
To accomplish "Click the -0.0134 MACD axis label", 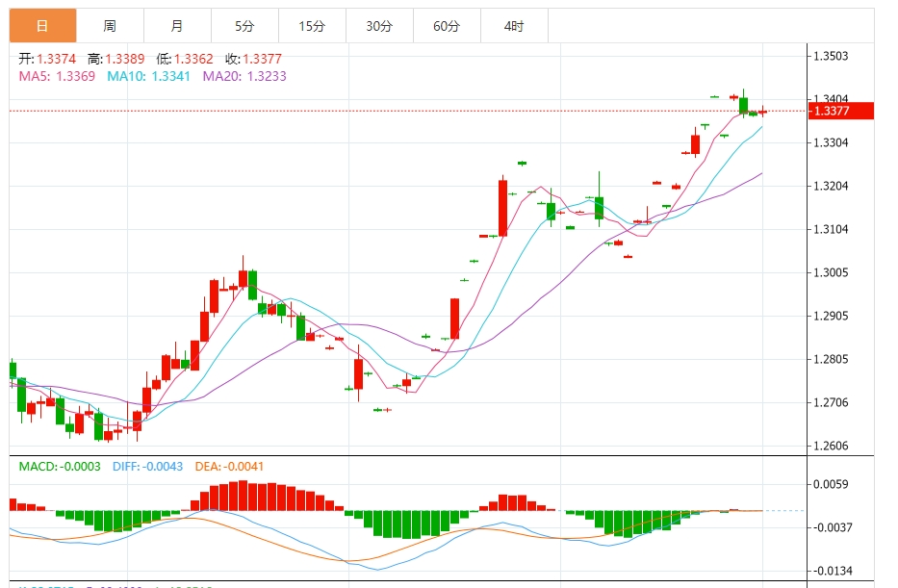I will (x=833, y=571).
